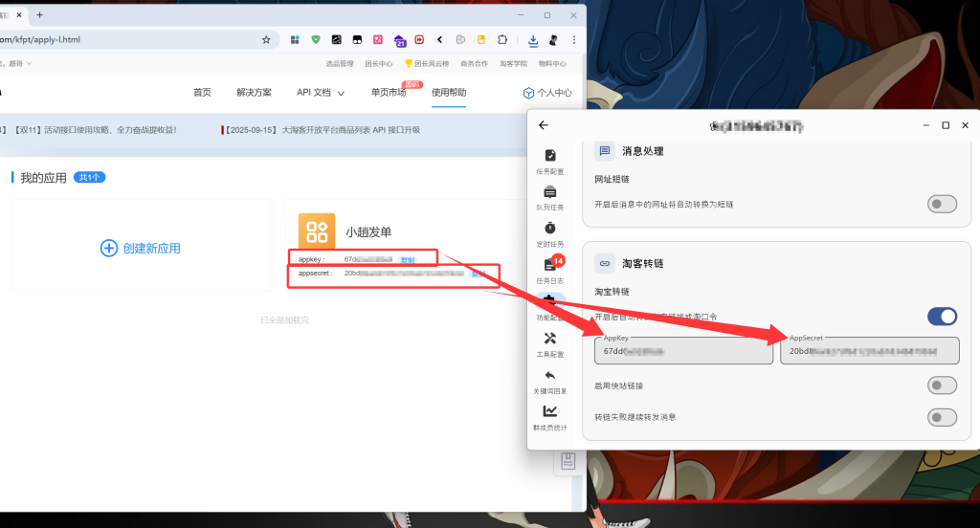Open 物料中心 link

pyautogui.click(x=552, y=64)
